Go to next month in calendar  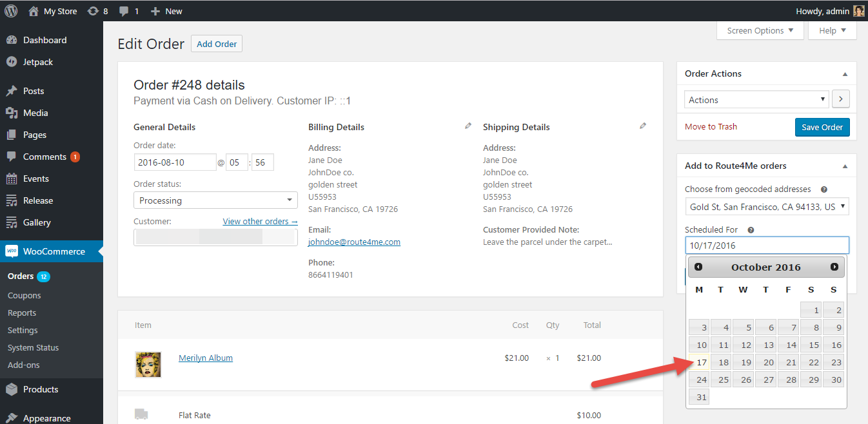(834, 267)
